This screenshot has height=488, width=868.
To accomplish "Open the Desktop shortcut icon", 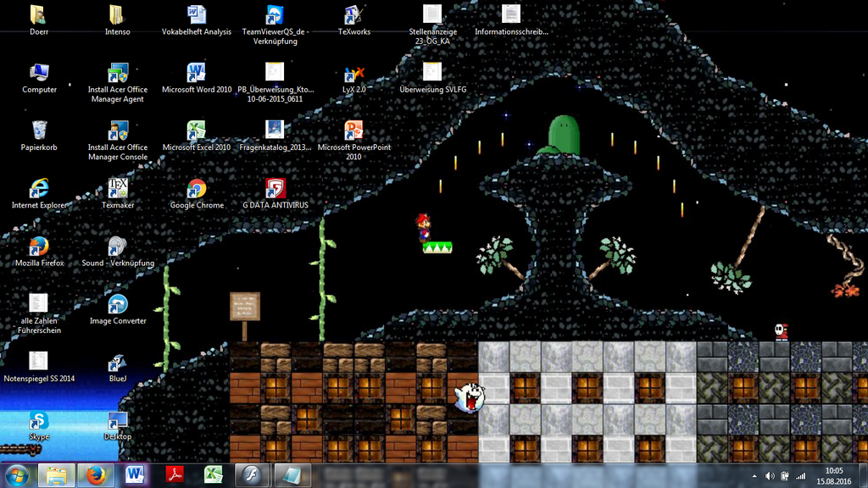I will (117, 420).
